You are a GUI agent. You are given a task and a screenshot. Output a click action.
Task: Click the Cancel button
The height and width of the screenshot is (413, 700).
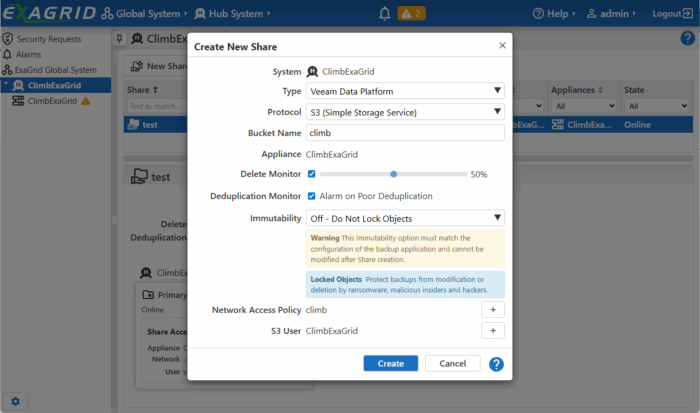(x=452, y=363)
